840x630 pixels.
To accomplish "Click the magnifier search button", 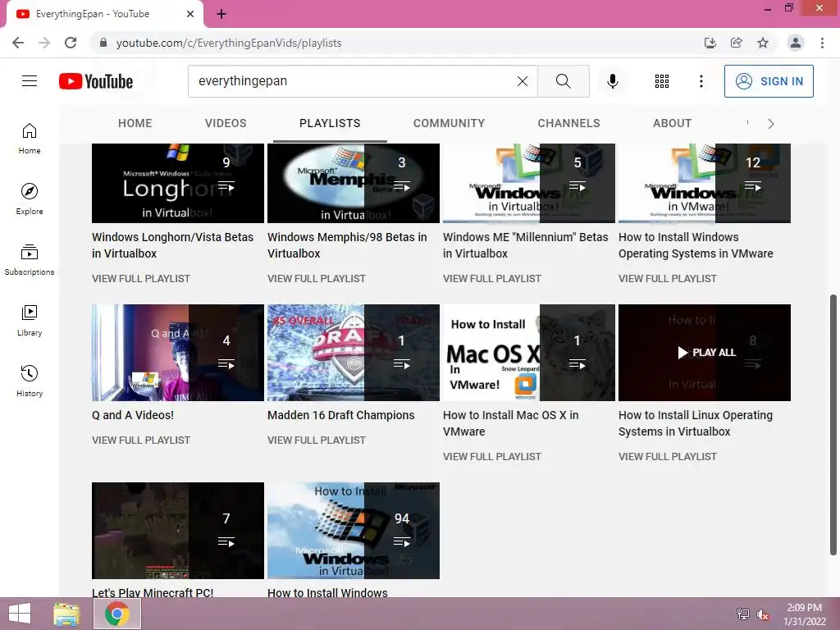I will pyautogui.click(x=563, y=81).
